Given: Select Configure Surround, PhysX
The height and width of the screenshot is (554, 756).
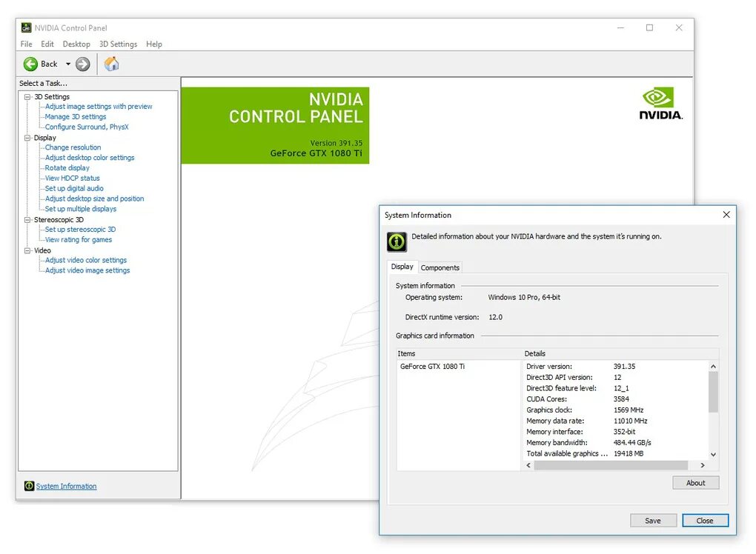Looking at the screenshot, I should (87, 127).
